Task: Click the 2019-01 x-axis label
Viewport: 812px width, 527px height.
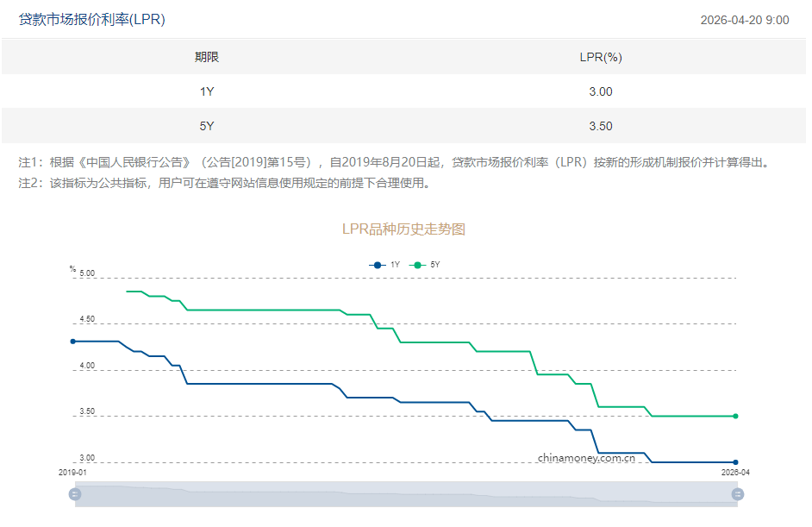Action: point(72,473)
